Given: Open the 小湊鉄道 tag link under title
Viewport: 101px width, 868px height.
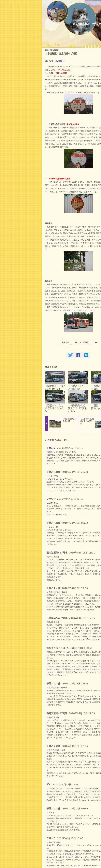Looking at the screenshot, I should (60, 61).
